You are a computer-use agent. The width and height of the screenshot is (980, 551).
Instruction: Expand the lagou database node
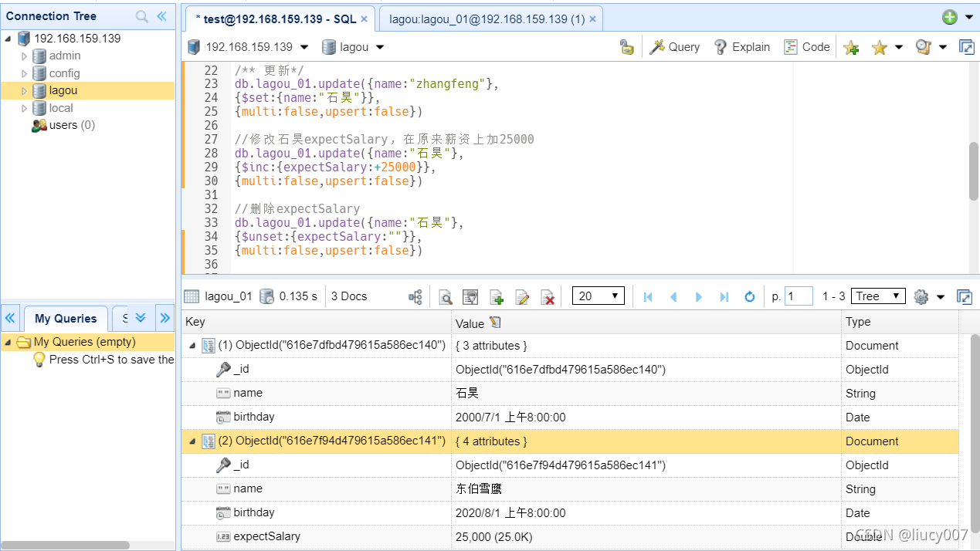coord(24,90)
